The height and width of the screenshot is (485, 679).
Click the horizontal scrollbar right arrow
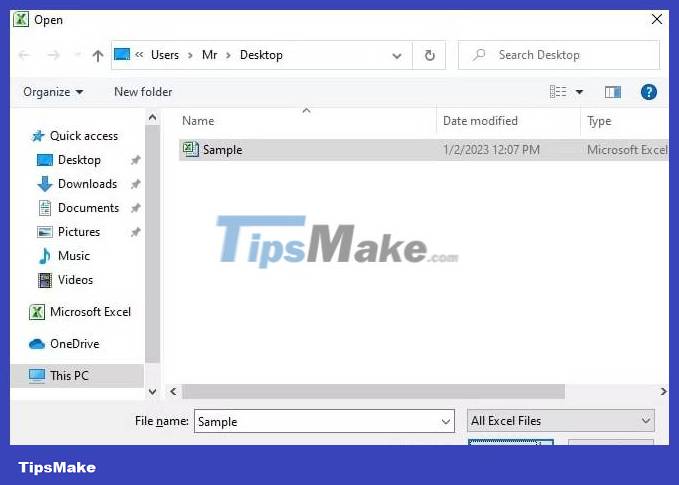click(663, 391)
